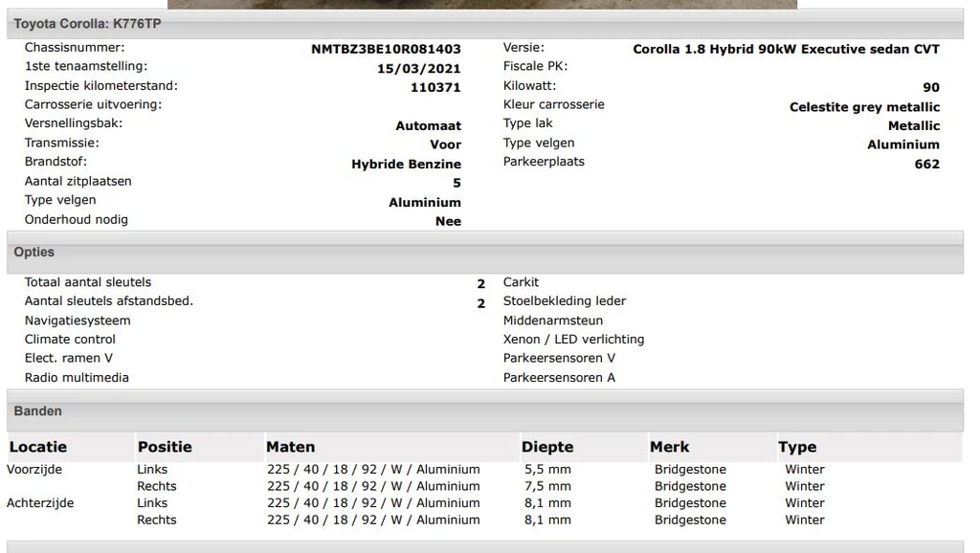Click the Celestite grey metallic colour value
The image size is (980, 553).
click(864, 107)
